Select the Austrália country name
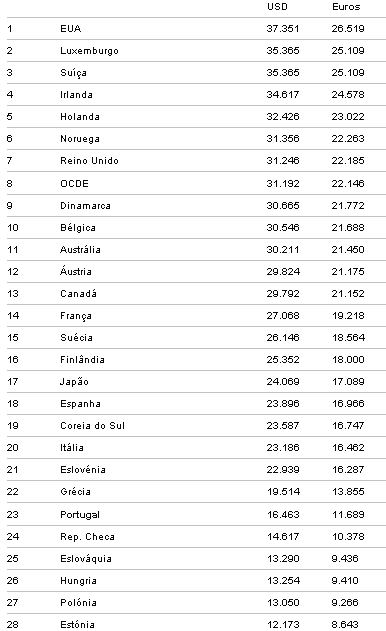 click(x=80, y=250)
